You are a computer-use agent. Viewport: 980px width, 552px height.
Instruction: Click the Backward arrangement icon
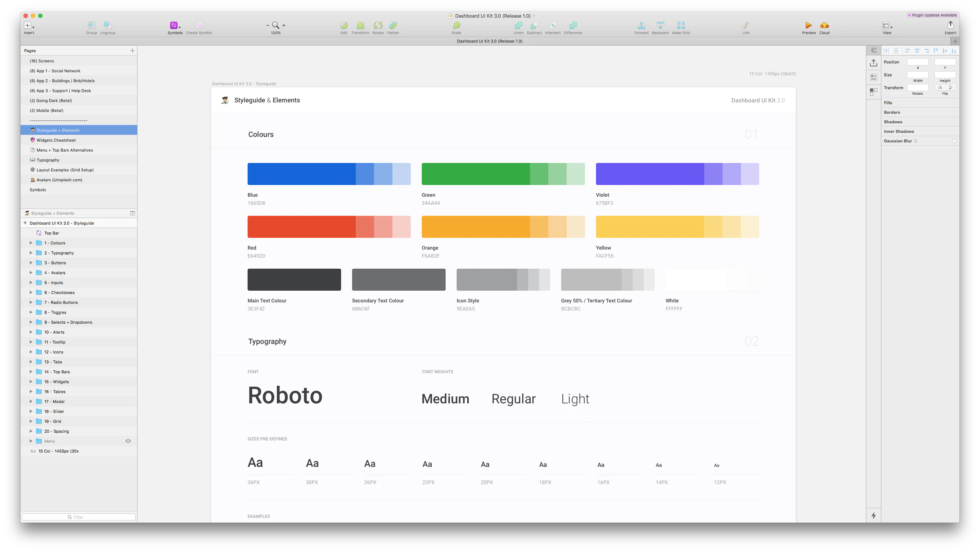tap(661, 25)
